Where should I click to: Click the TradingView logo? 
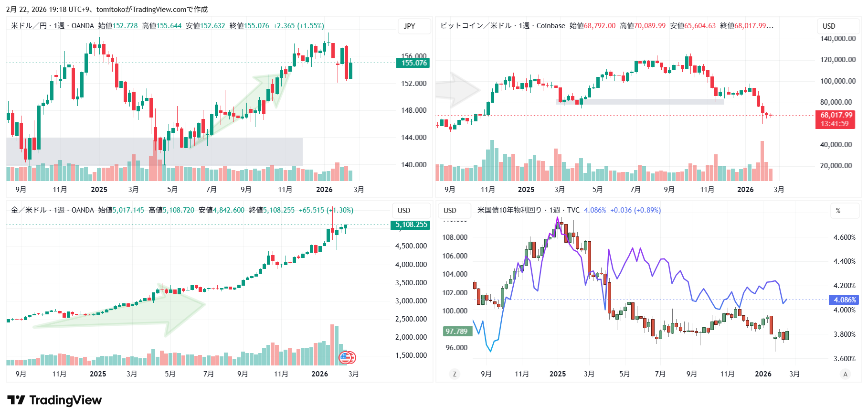click(x=54, y=400)
